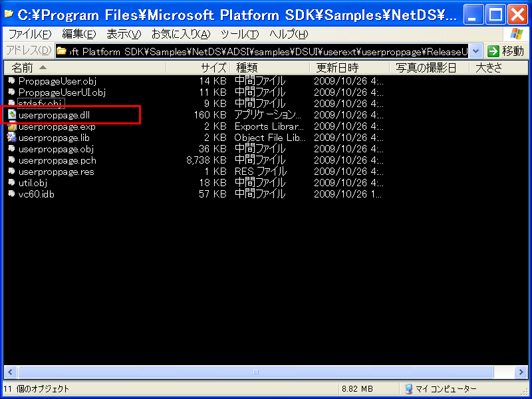The width and height of the screenshot is (532, 399).
Task: Click the vc60.idb file icon
Action: point(11,194)
